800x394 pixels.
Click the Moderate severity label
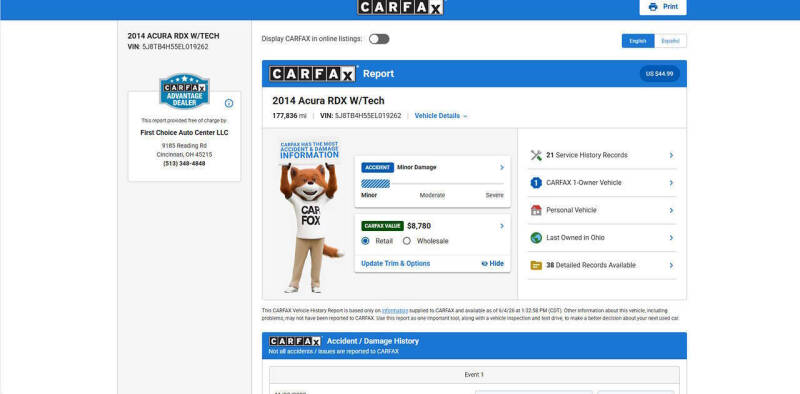432,195
